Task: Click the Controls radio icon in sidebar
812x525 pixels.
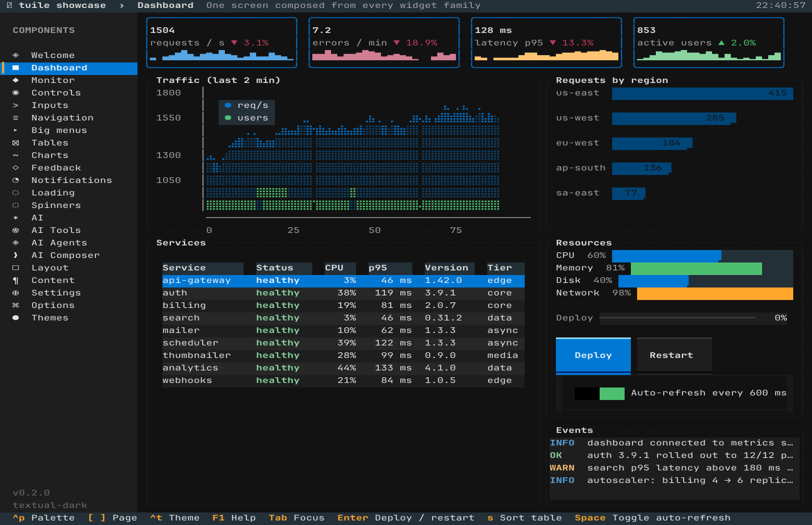Action: (x=16, y=93)
